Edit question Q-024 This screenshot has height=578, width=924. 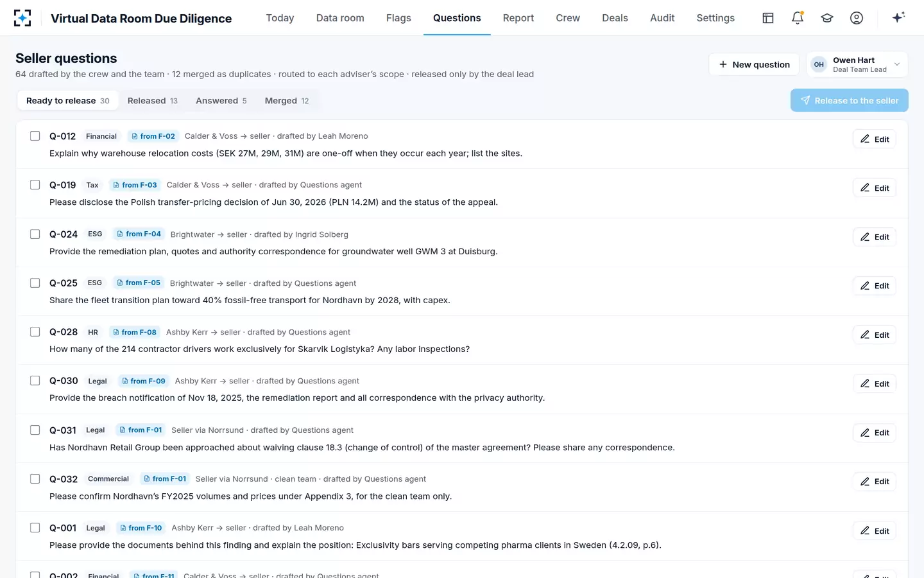(875, 237)
